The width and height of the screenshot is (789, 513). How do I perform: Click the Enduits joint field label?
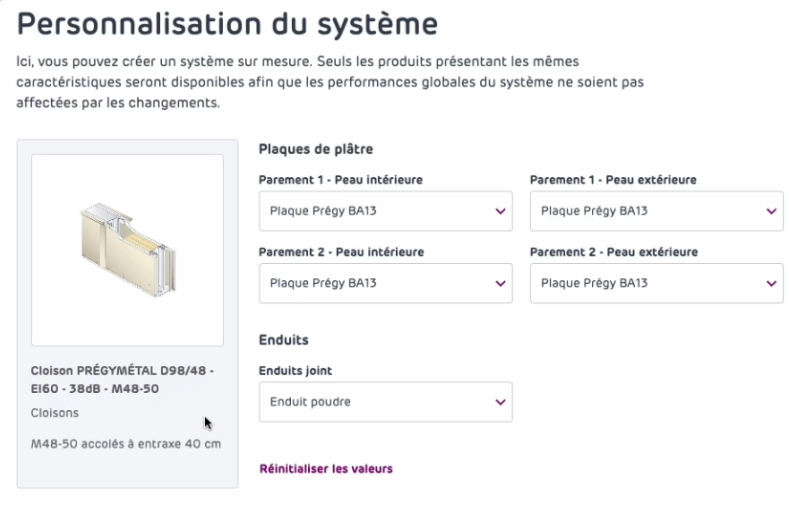tap(295, 371)
